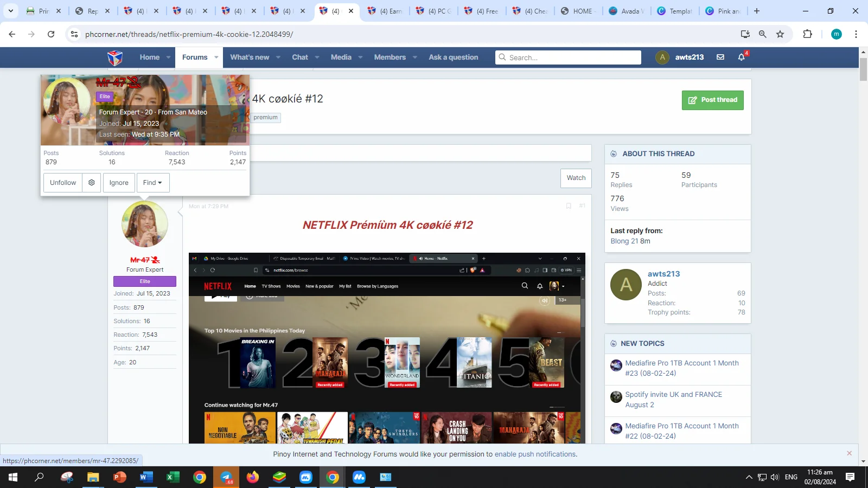This screenshot has height=488, width=868.
Task: Click the Post thread button
Action: tap(713, 100)
